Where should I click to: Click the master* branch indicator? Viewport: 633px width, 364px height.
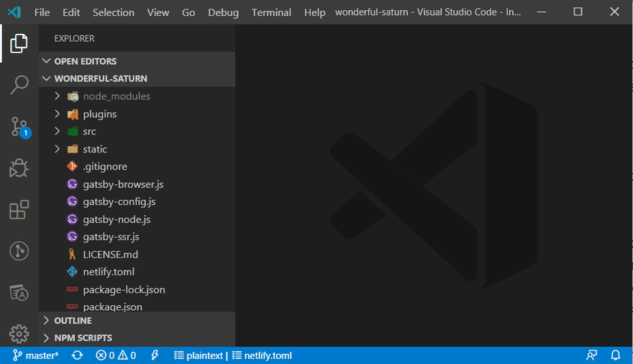35,355
